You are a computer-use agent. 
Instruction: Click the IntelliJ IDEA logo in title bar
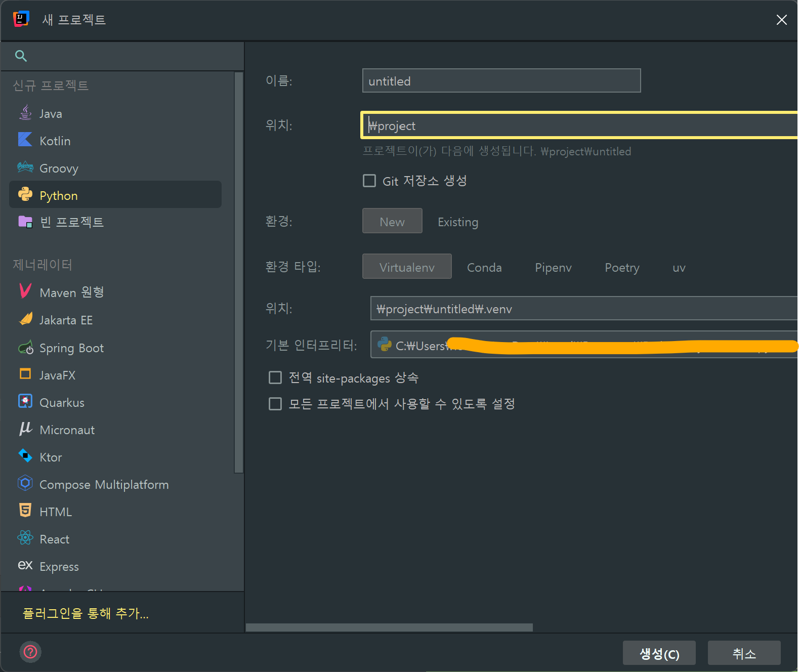click(x=21, y=19)
